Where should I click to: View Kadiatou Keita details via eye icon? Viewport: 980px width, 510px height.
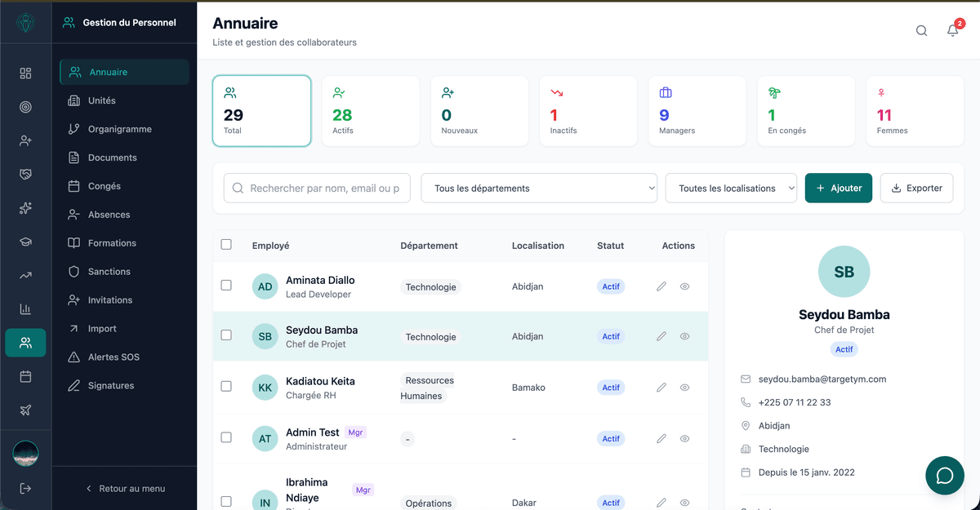[684, 388]
